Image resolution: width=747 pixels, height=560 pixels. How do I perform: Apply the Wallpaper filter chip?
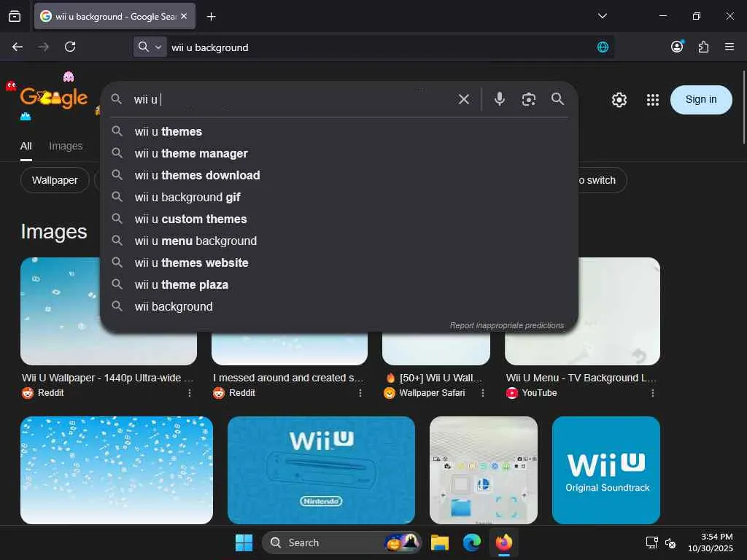click(x=55, y=180)
